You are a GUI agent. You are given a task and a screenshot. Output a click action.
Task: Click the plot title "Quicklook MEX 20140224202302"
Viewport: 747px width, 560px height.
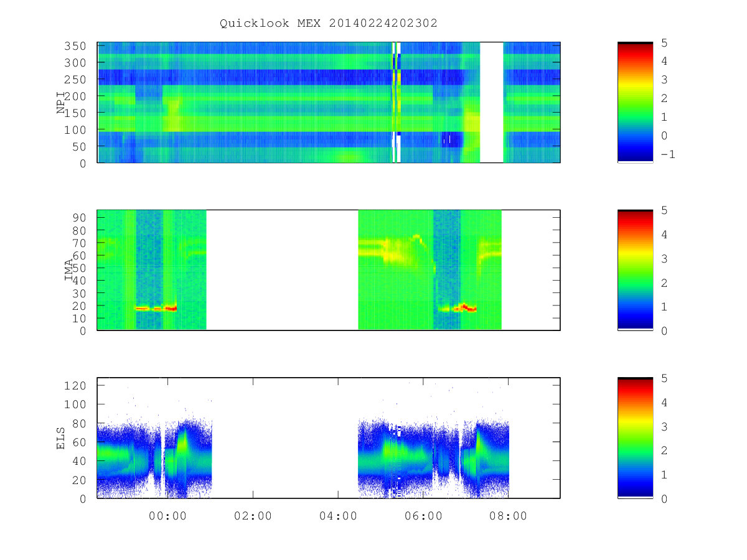(328, 23)
